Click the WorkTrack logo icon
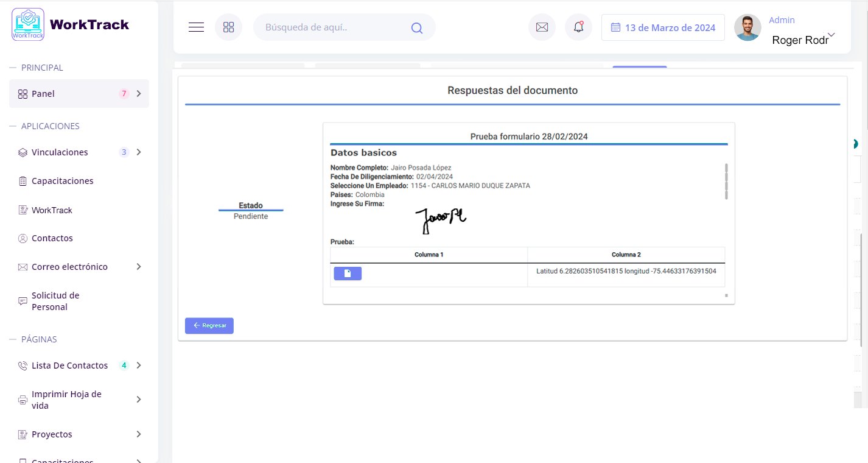 pos(28,24)
